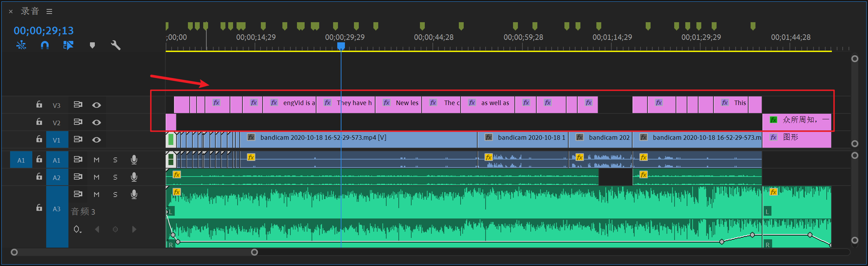Enable voice-over record on A3
The image size is (868, 266).
134,194
